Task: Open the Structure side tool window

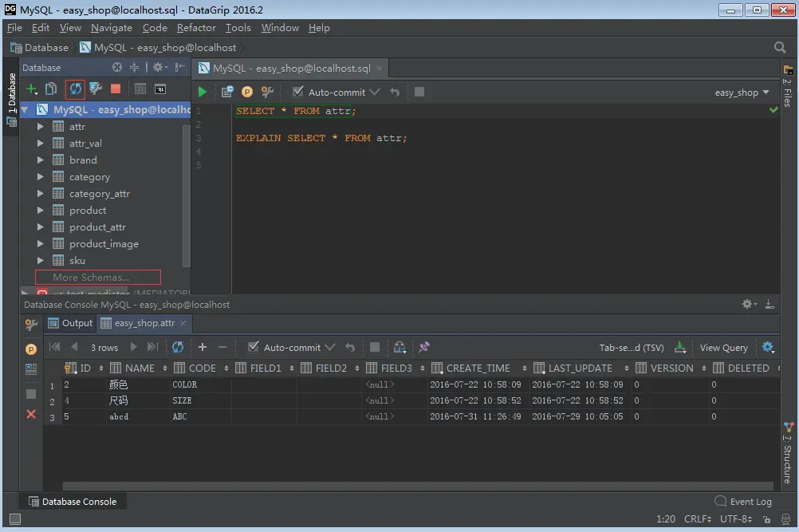Action: 788,453
